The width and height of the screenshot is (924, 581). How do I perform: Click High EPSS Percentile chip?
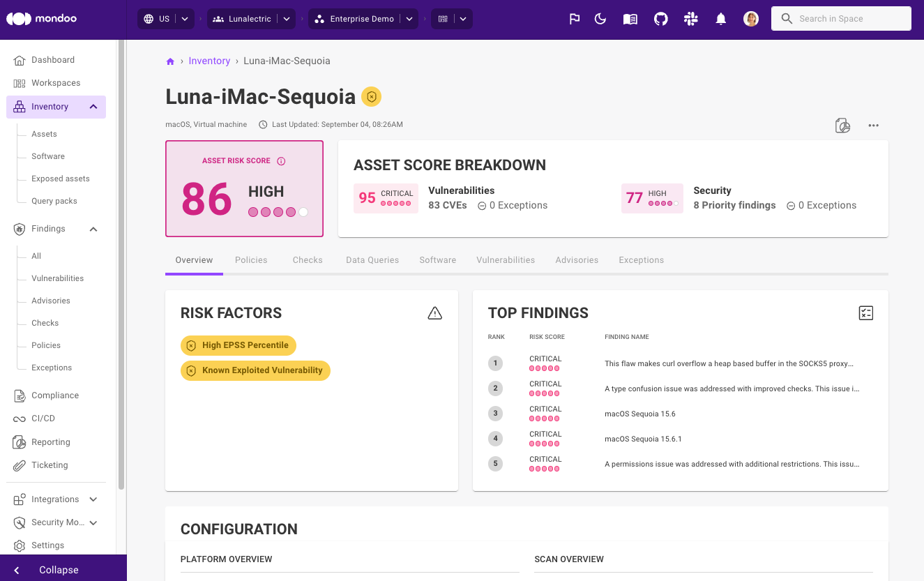[x=238, y=345]
